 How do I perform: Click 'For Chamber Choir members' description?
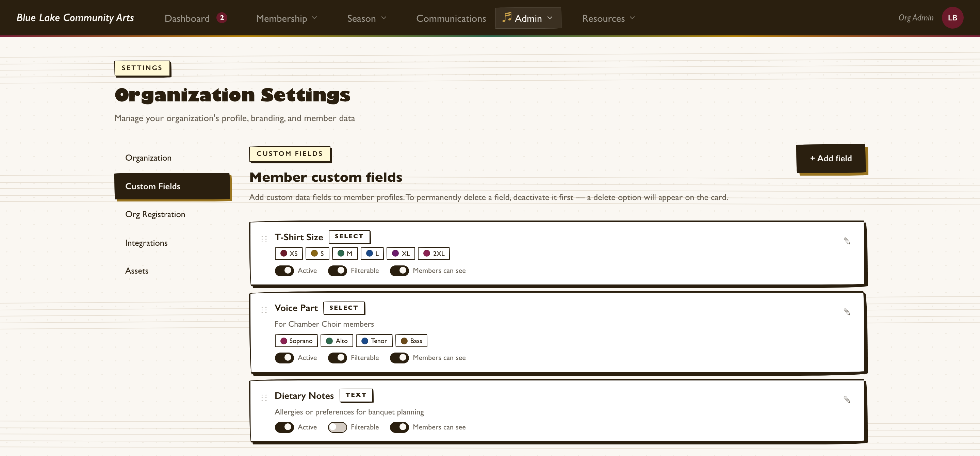click(x=324, y=324)
